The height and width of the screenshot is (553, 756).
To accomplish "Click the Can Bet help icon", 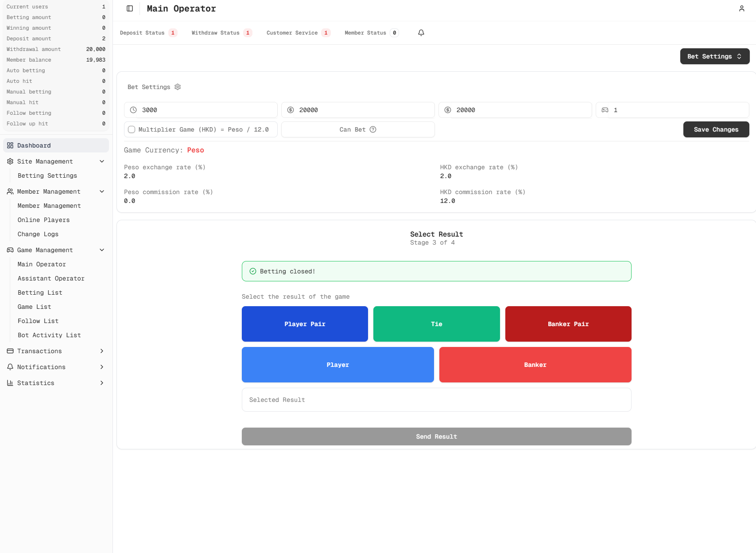I will 373,129.
